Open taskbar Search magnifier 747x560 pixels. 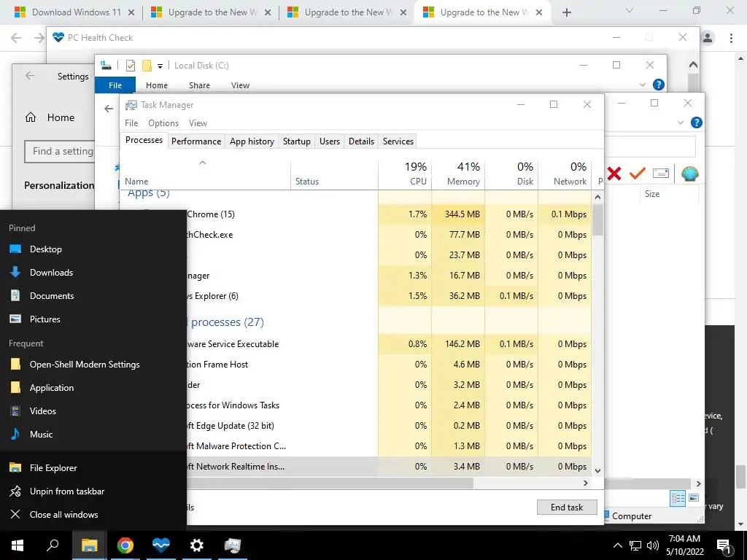[x=53, y=545]
